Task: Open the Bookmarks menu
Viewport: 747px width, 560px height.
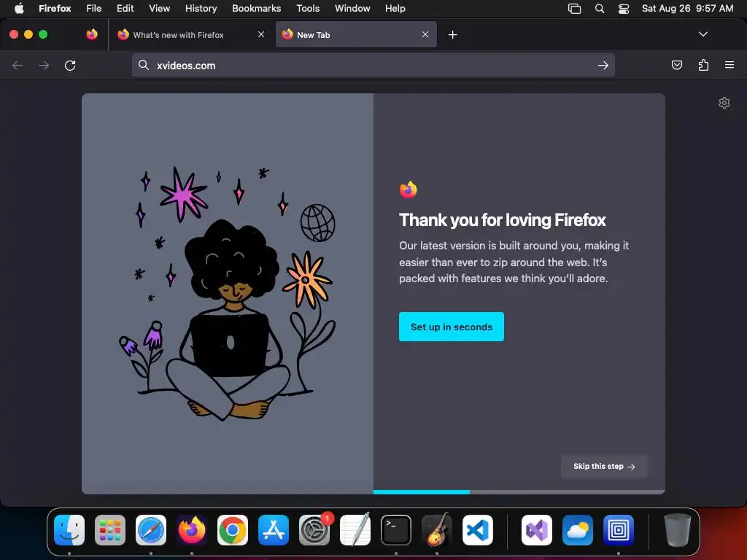Action: click(256, 8)
